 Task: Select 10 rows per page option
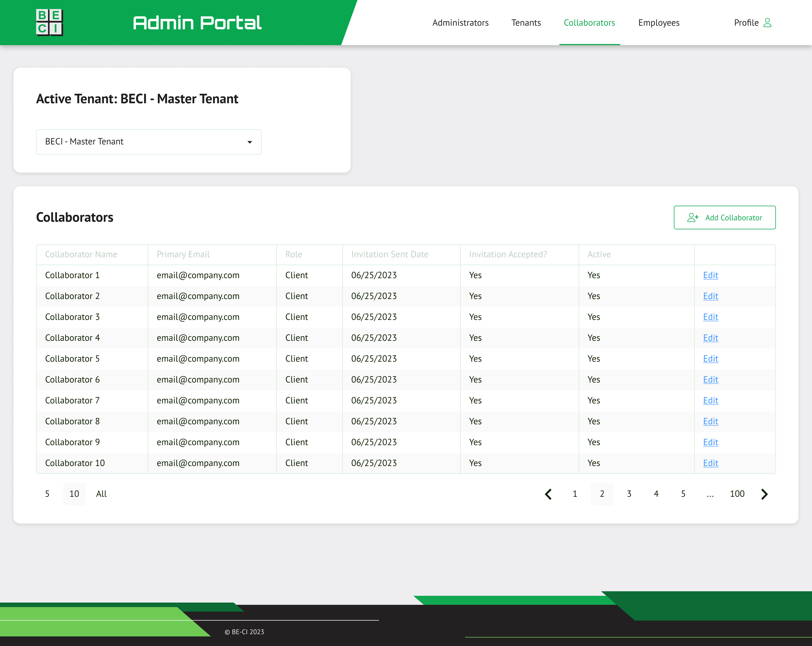click(74, 494)
